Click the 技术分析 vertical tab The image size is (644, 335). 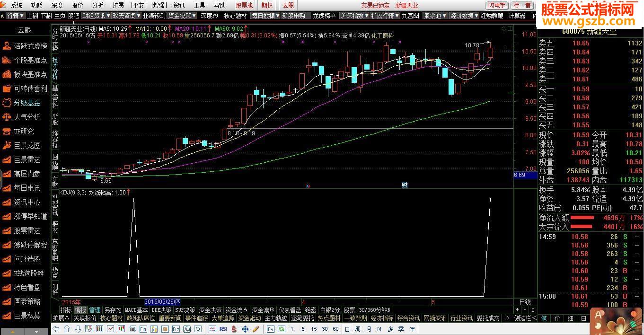click(x=55, y=68)
